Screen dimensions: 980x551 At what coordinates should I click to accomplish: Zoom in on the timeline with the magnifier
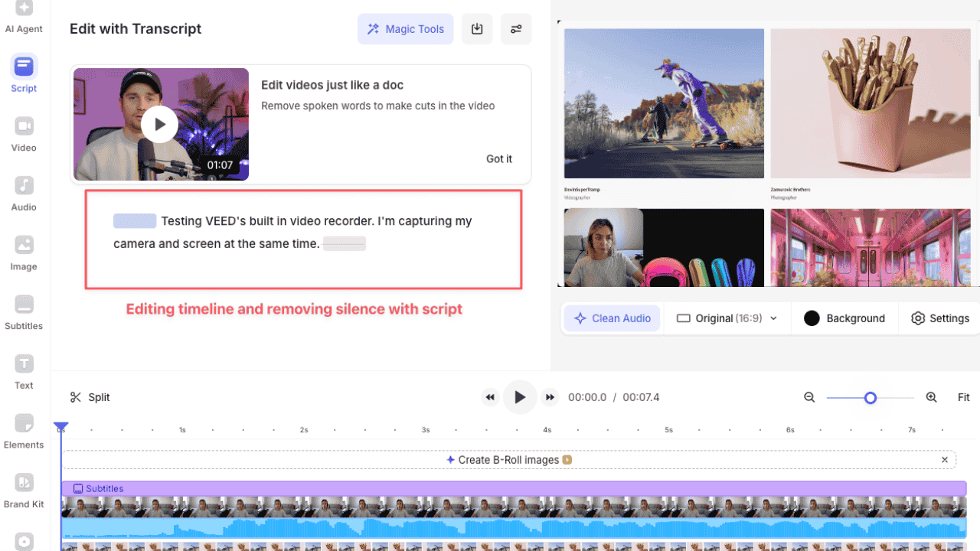pos(931,397)
